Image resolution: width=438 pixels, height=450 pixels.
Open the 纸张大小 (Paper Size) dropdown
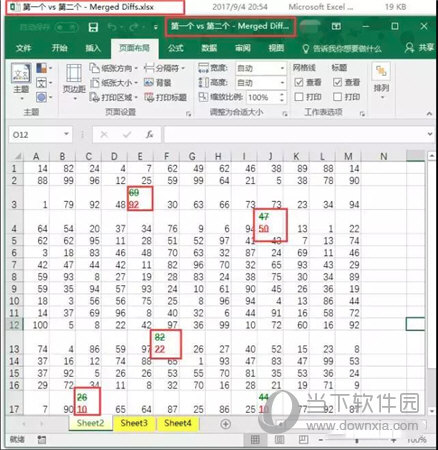pos(113,83)
